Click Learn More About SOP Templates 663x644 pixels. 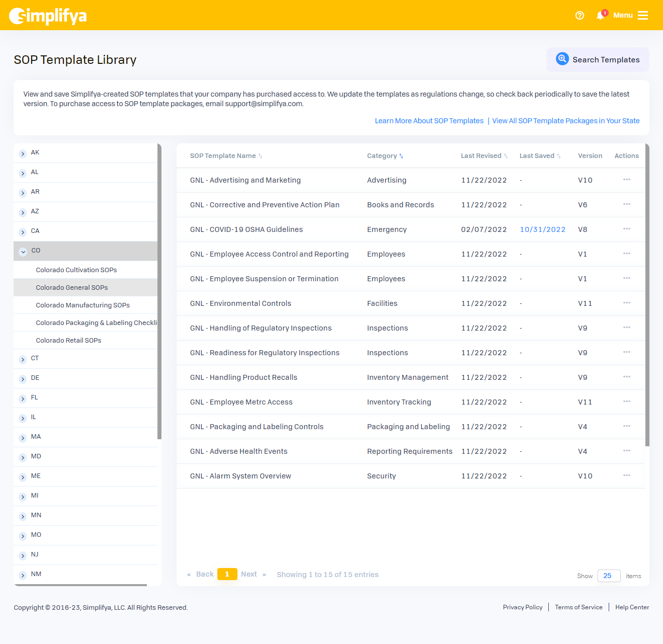[429, 121]
